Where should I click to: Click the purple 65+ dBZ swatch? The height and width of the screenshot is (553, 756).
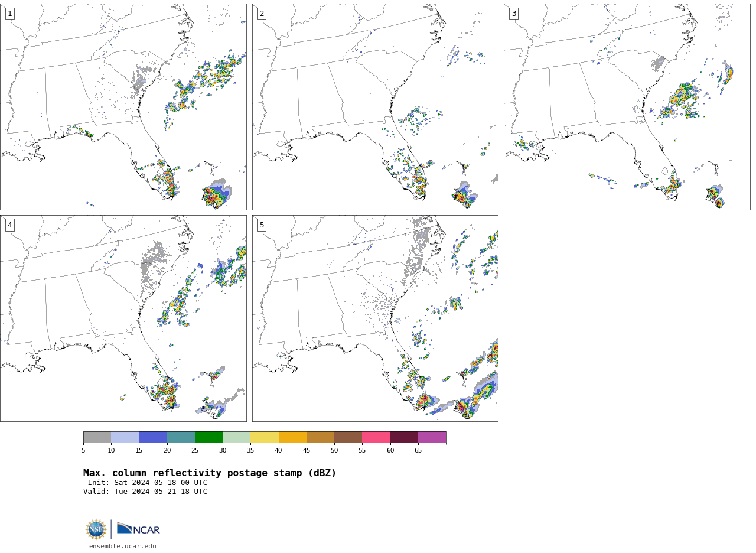[x=432, y=437]
